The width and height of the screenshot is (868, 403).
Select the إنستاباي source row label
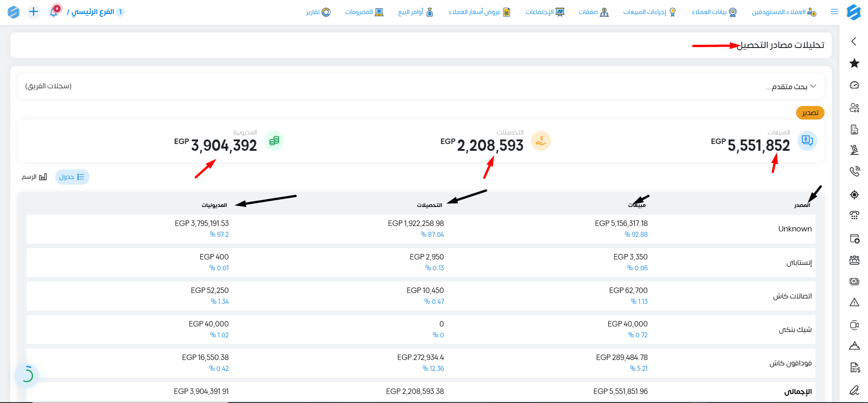(x=799, y=263)
